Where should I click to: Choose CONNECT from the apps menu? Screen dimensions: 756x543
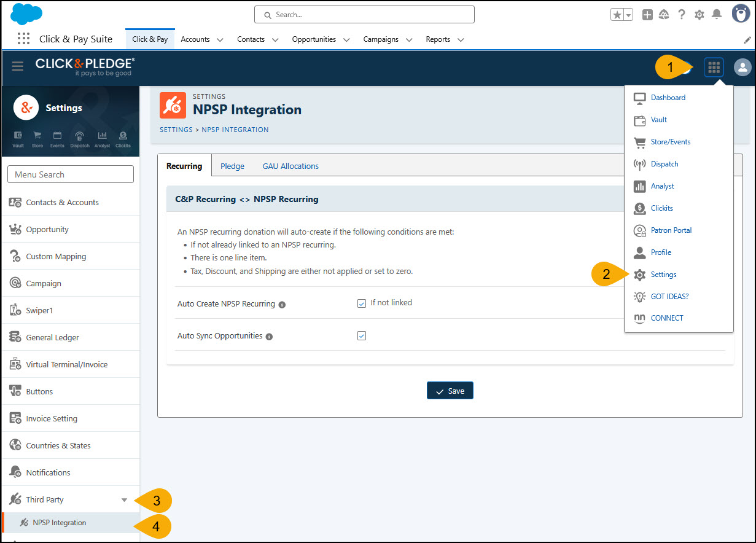coord(667,318)
